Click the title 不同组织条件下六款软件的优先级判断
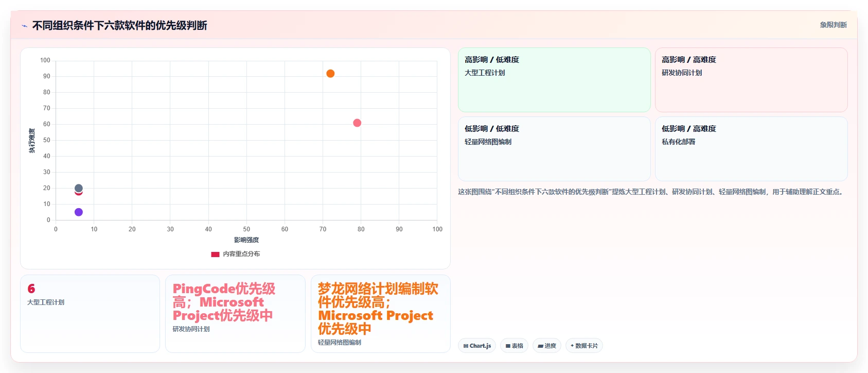This screenshot has height=373, width=868. pyautogui.click(x=119, y=25)
